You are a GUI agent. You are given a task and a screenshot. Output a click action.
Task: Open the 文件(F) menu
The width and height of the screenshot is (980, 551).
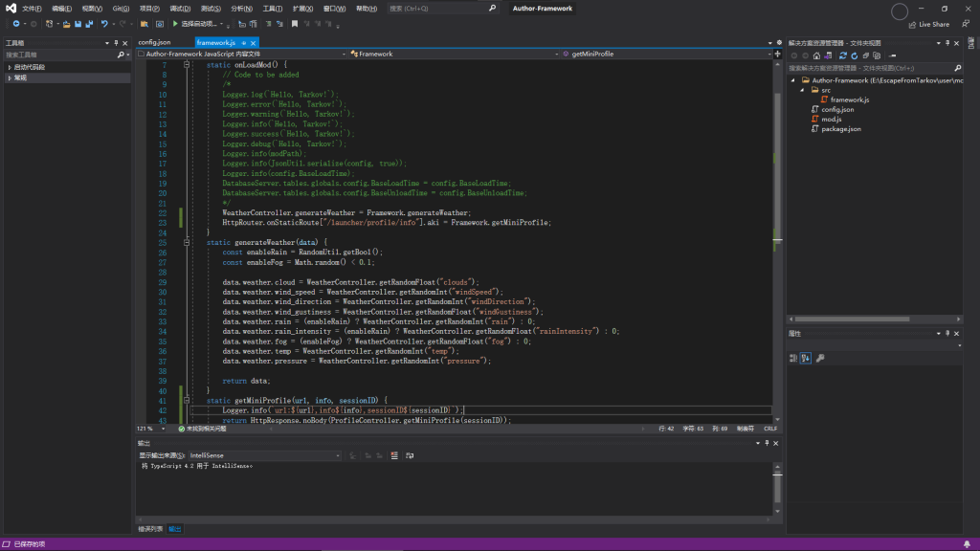pyautogui.click(x=32, y=9)
